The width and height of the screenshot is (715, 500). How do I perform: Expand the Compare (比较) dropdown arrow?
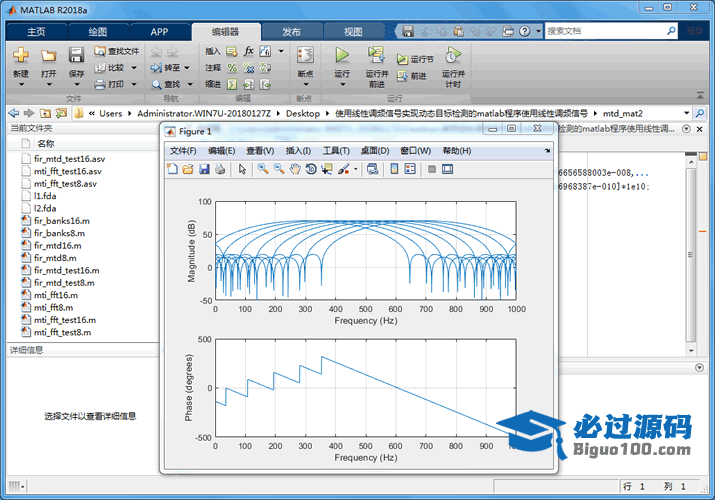click(x=134, y=67)
